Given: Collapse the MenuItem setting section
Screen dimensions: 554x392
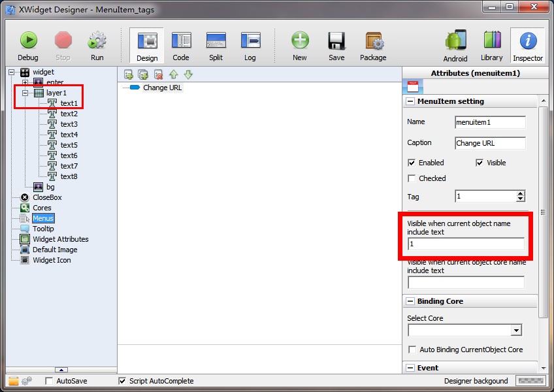Looking at the screenshot, I should 410,101.
